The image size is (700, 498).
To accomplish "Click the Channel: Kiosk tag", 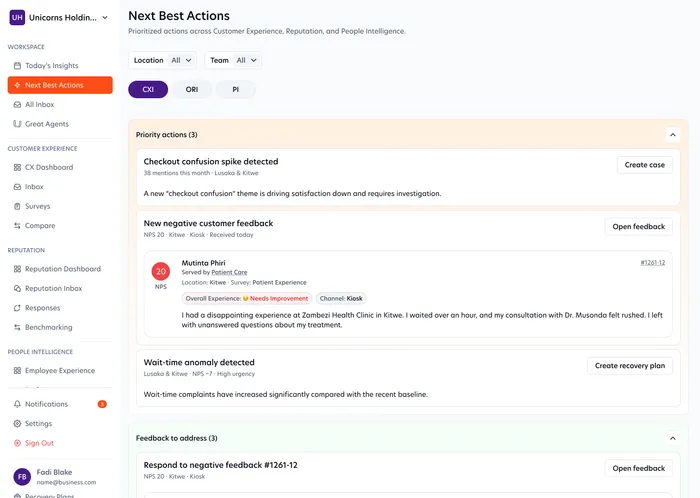I will 341,298.
